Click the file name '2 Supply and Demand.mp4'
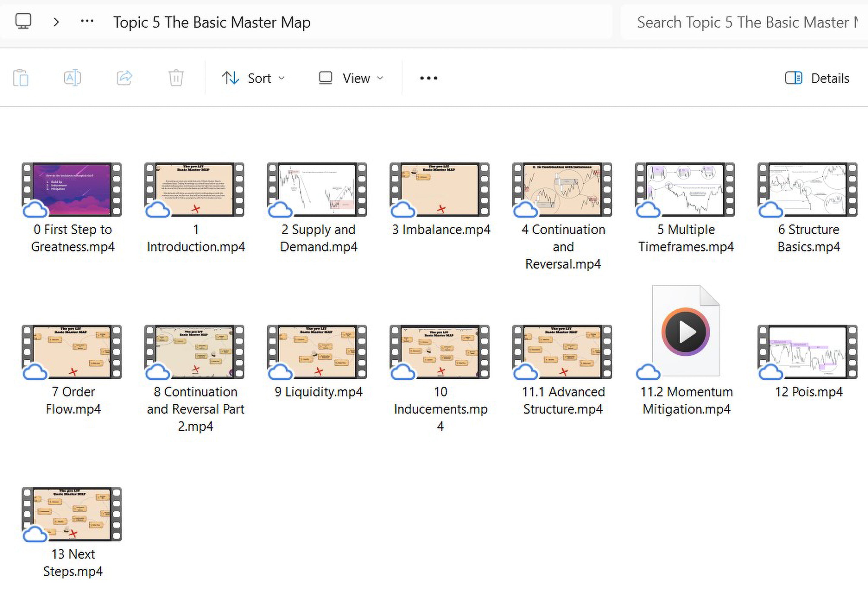Viewport: 868px width, 607px height. pyautogui.click(x=318, y=238)
